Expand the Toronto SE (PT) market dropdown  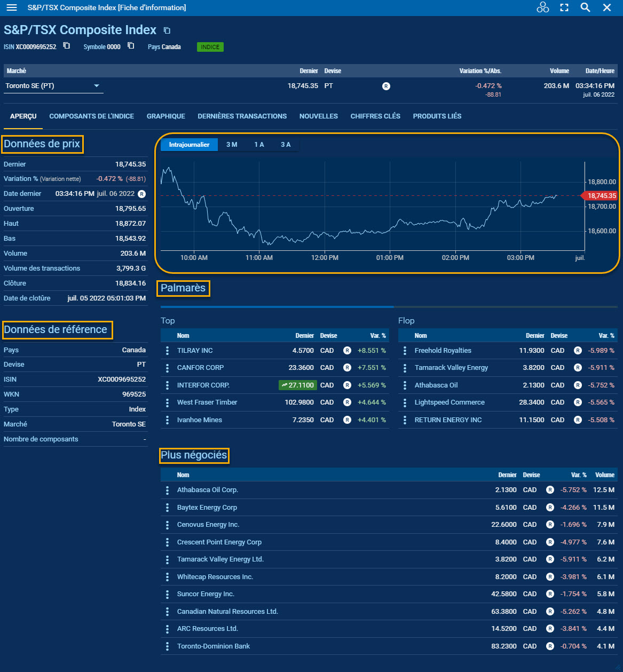point(97,86)
